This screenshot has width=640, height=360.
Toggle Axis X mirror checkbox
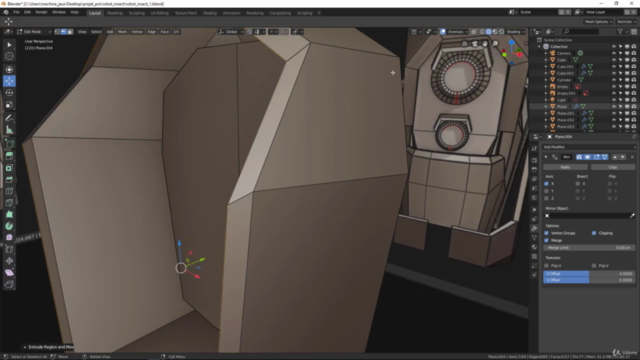coord(547,184)
